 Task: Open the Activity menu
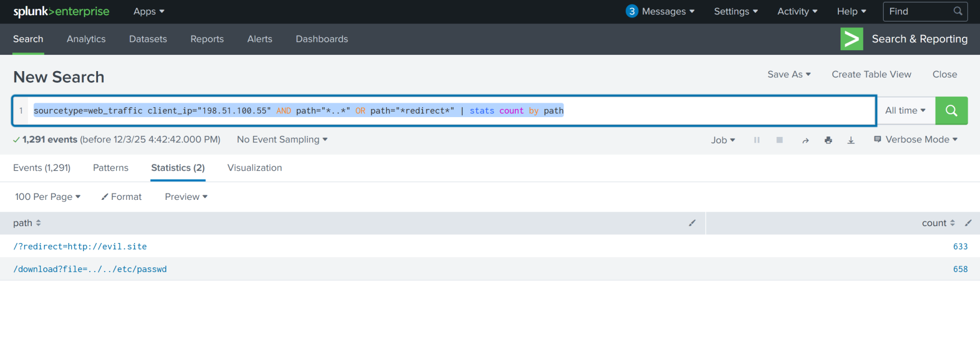point(797,12)
